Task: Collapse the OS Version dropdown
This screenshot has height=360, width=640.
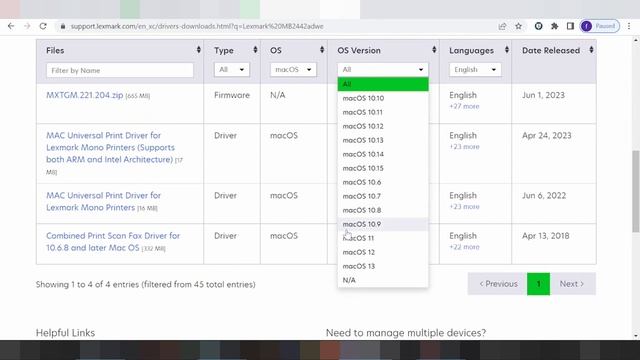Action: [x=383, y=69]
